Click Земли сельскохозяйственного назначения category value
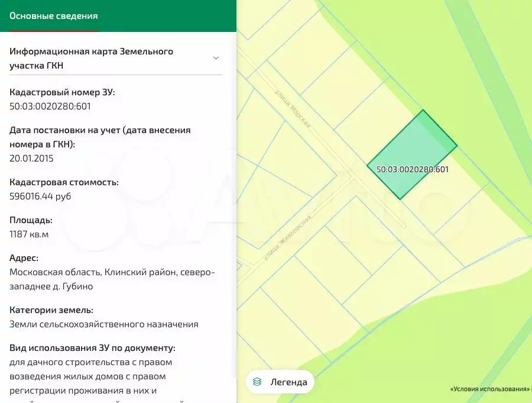The image size is (532, 403). point(104,324)
